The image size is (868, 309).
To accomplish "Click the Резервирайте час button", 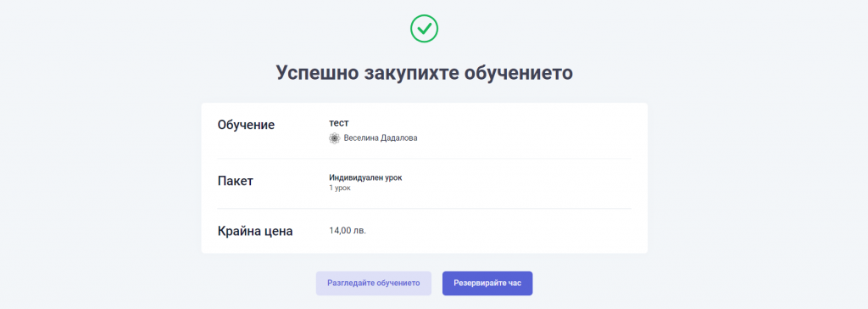I will [487, 283].
